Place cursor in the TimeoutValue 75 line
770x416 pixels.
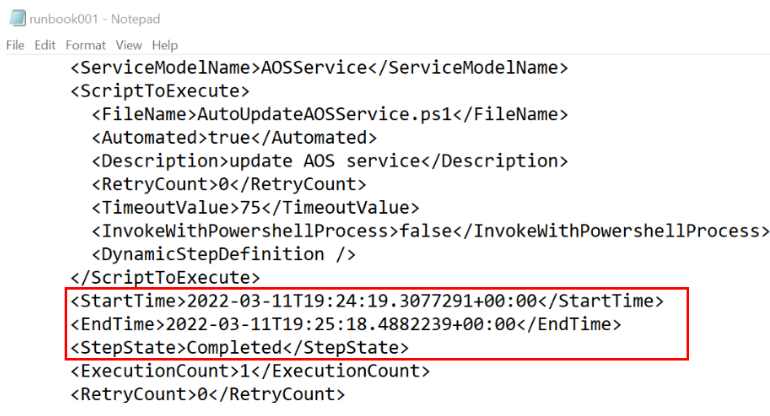click(254, 208)
